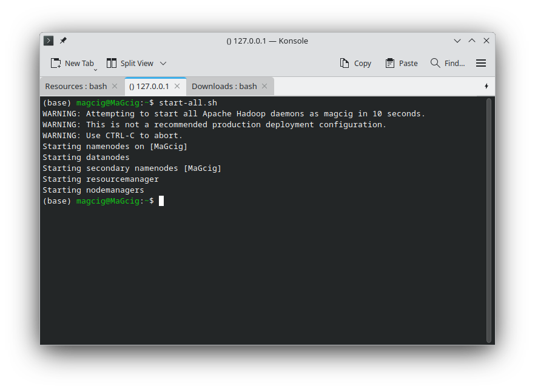
Task: Click the terminal cursor at the prompt
Action: point(161,201)
